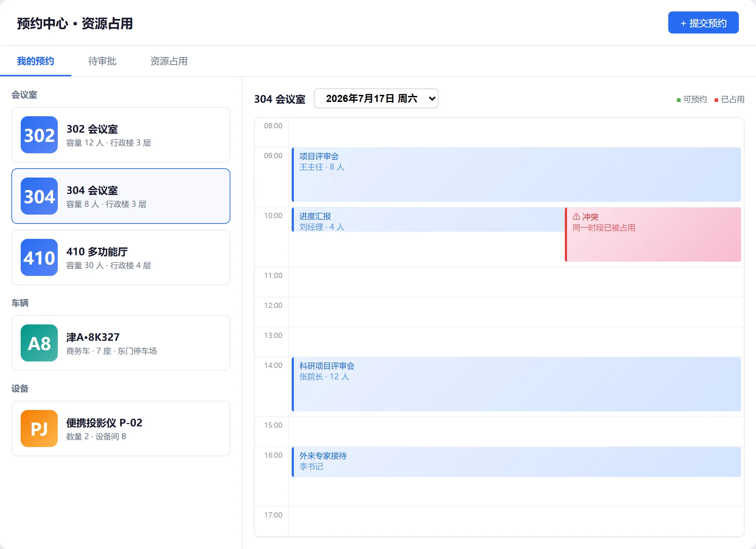The width and height of the screenshot is (756, 549).
Task: Select the 津A•8K327 vehicle card
Action: coord(121,343)
